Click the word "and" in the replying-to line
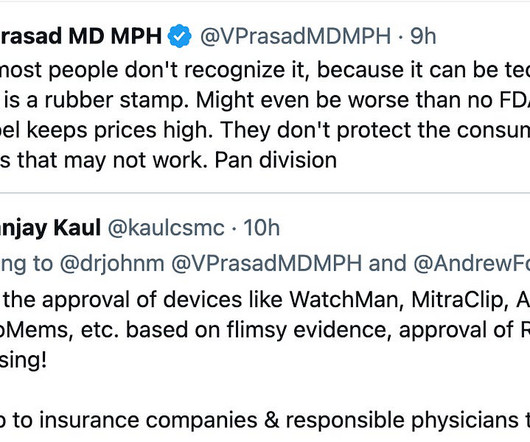The width and height of the screenshot is (530, 442). (387, 264)
